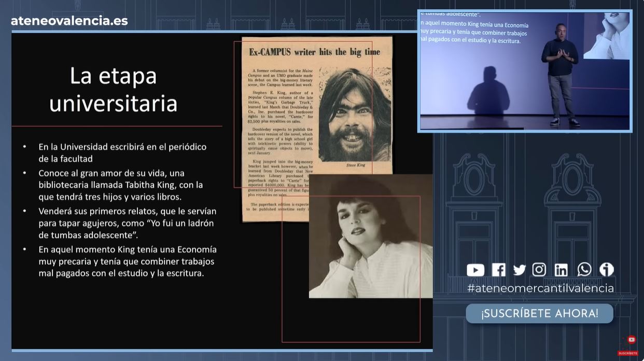Click the headline "Ex-CAMPUS writer hits the big time"

click(x=315, y=52)
